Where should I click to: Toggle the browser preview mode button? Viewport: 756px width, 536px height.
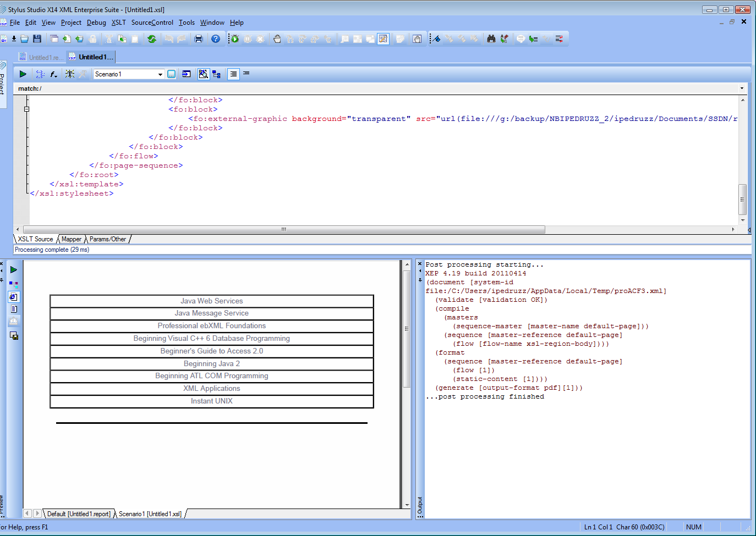click(14, 297)
